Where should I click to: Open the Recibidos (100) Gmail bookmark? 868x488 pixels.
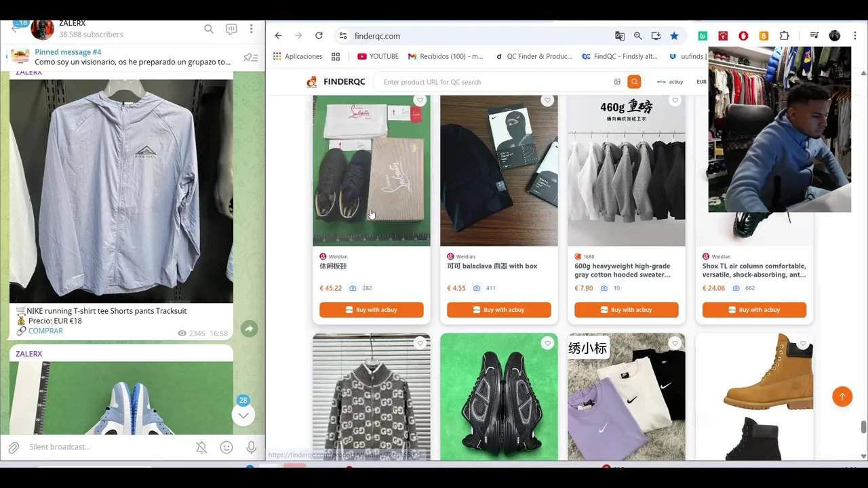(x=446, y=56)
